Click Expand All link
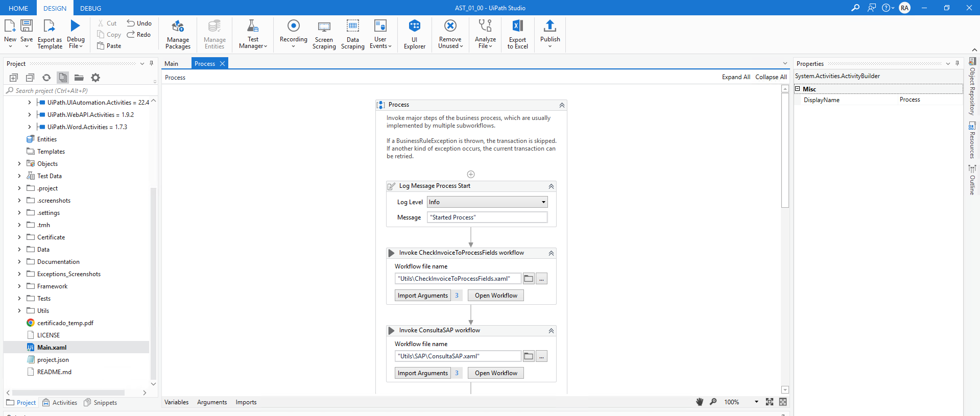980x416 pixels. click(x=736, y=77)
